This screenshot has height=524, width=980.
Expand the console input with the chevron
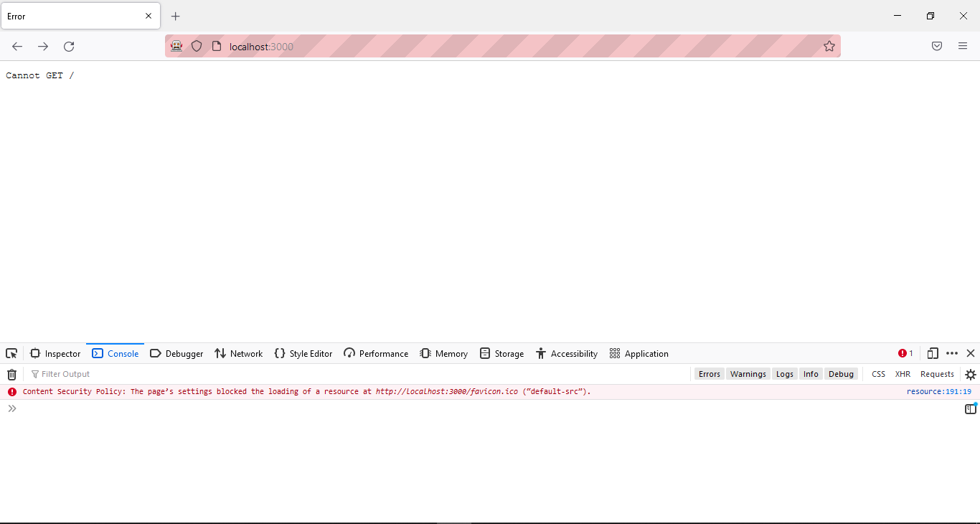tap(11, 408)
